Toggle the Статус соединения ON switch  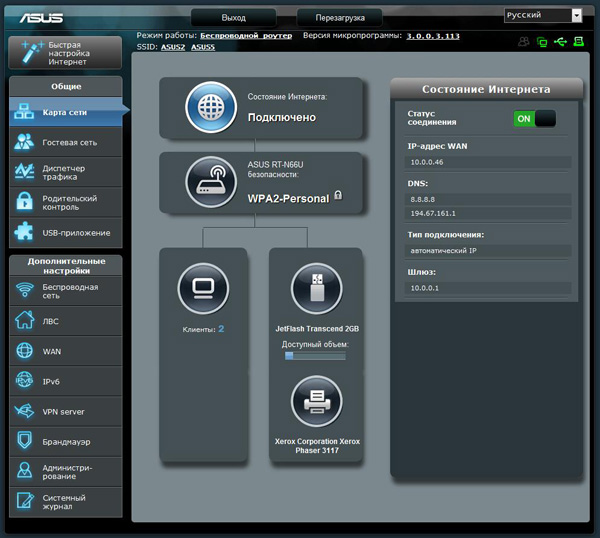pyautogui.click(x=534, y=119)
